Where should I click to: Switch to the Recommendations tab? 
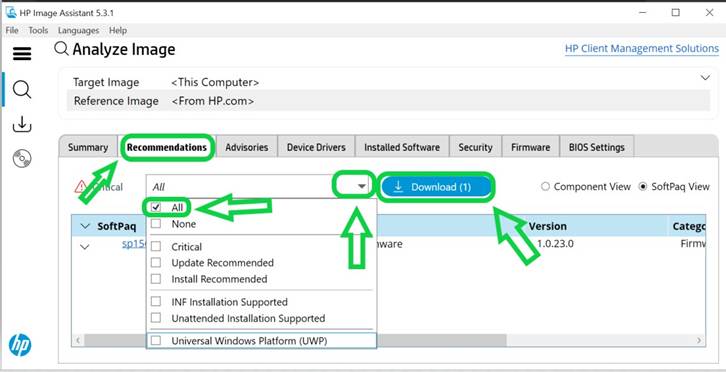tap(167, 147)
